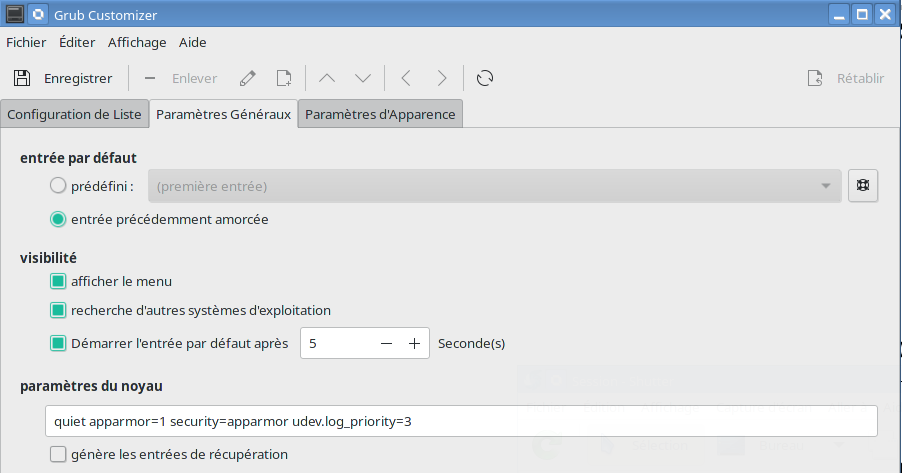Image resolution: width=902 pixels, height=473 pixels.
Task: Click the help lifebuoy icon beside the dropdown
Action: coord(863,185)
